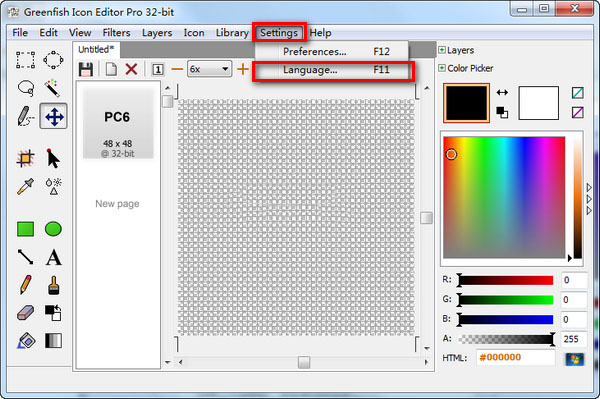
Task: Select the PC6 48 x 48 page thumbnail
Action: pos(118,122)
